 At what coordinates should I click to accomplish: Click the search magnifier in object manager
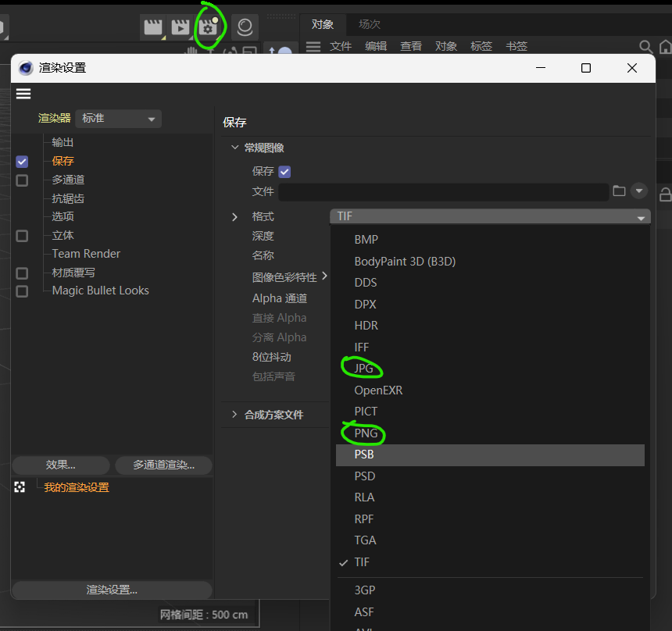pos(645,47)
